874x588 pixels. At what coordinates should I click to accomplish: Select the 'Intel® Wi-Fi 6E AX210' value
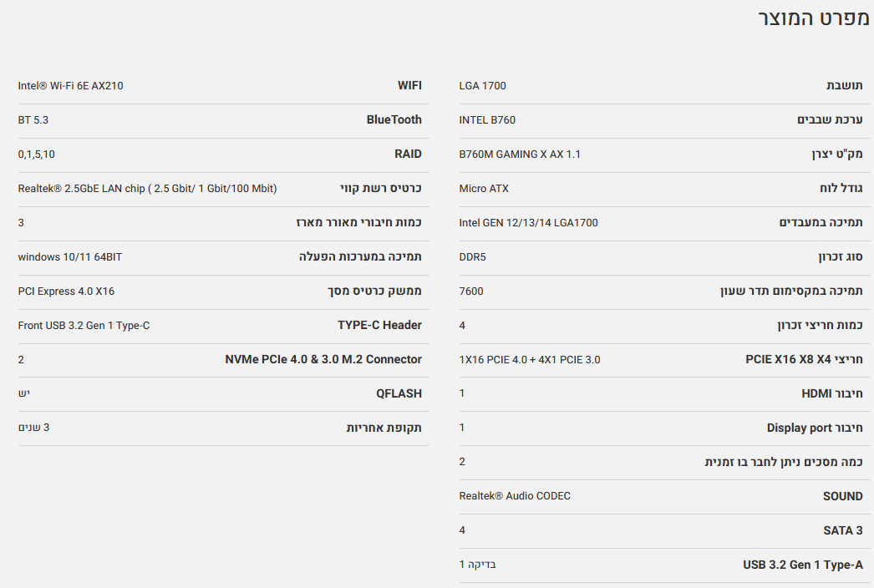(70, 86)
